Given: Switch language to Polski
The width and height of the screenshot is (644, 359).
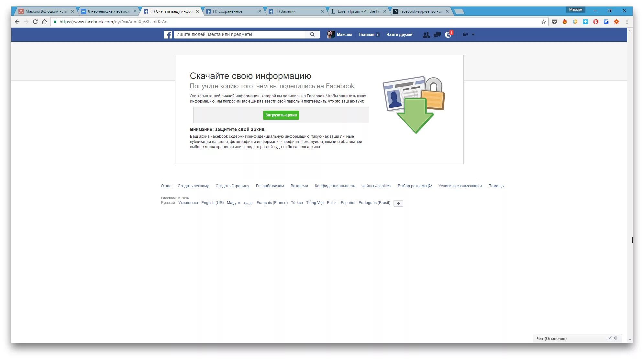Looking at the screenshot, I should pos(332,203).
